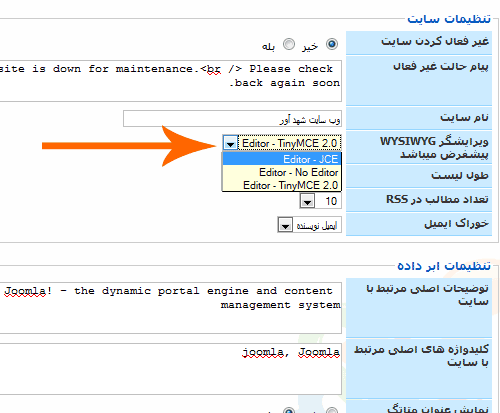
Task: Select the بله radio for site offline
Action: (x=289, y=44)
